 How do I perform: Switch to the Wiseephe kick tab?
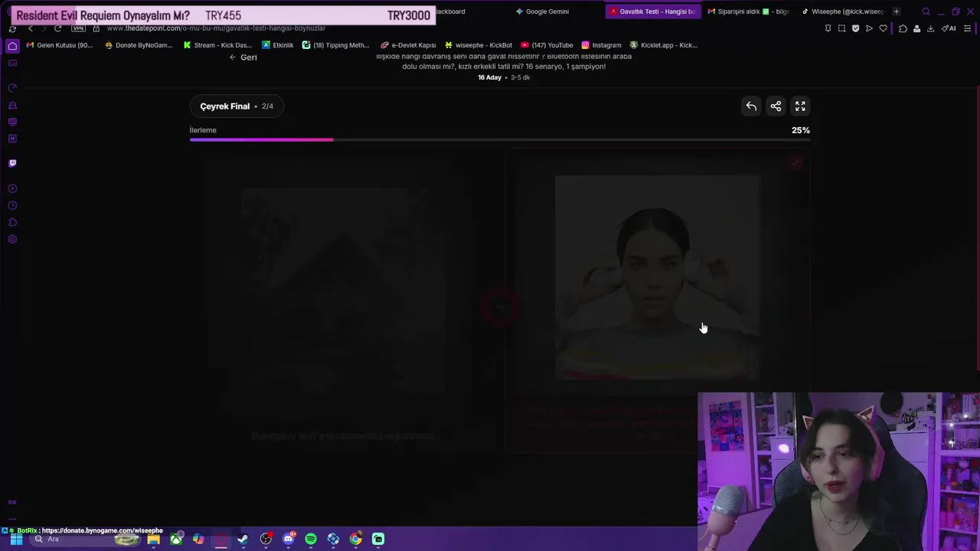[842, 11]
